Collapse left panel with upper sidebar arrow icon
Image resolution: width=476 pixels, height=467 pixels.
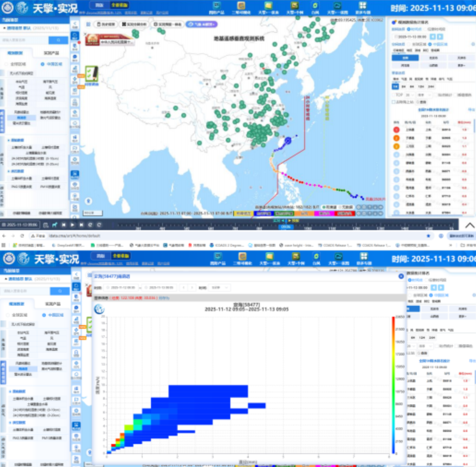[75, 25]
